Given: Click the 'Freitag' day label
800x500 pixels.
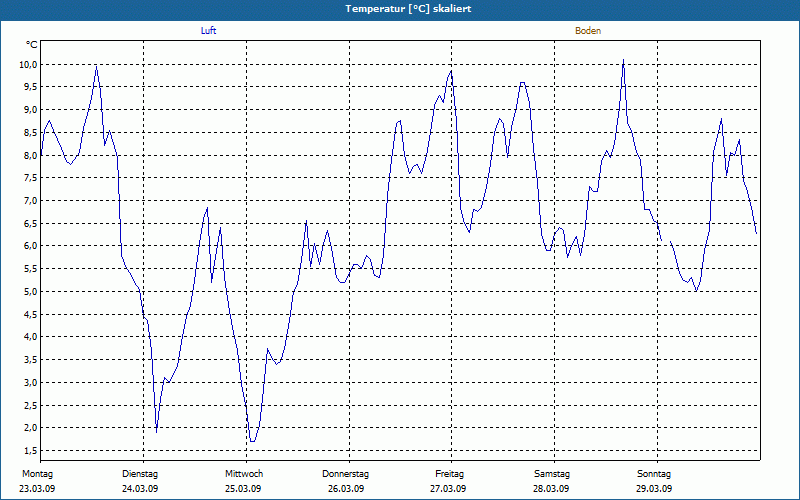Looking at the screenshot, I should pos(449,474).
